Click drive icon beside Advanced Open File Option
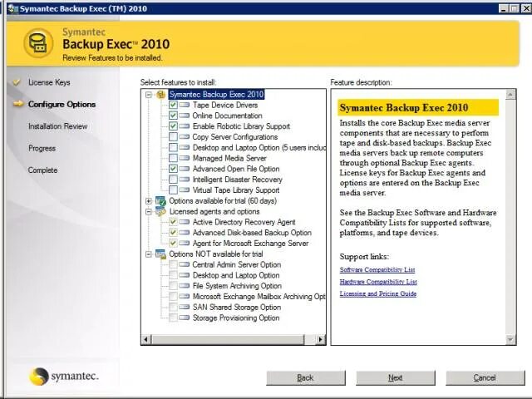 point(185,169)
